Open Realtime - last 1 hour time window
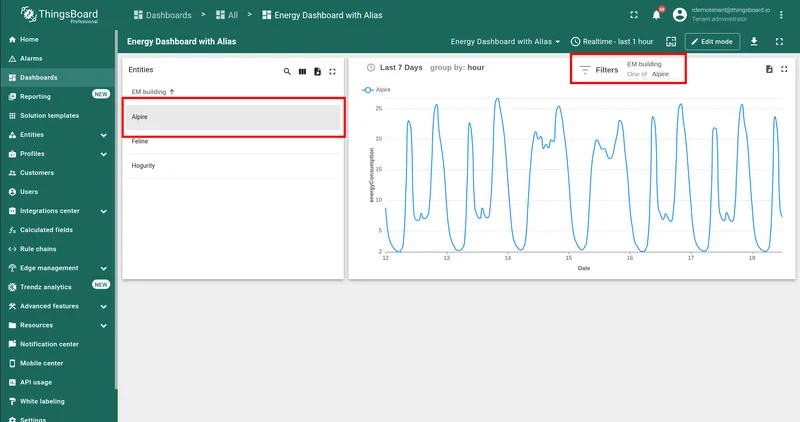 click(x=612, y=42)
